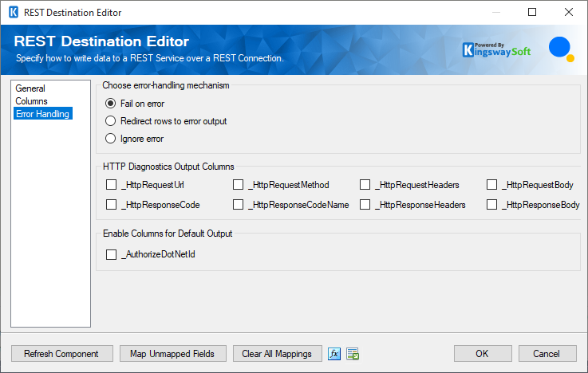This screenshot has height=373, width=588.
Task: Check the _HttpResponseCode column box
Action: (112, 205)
